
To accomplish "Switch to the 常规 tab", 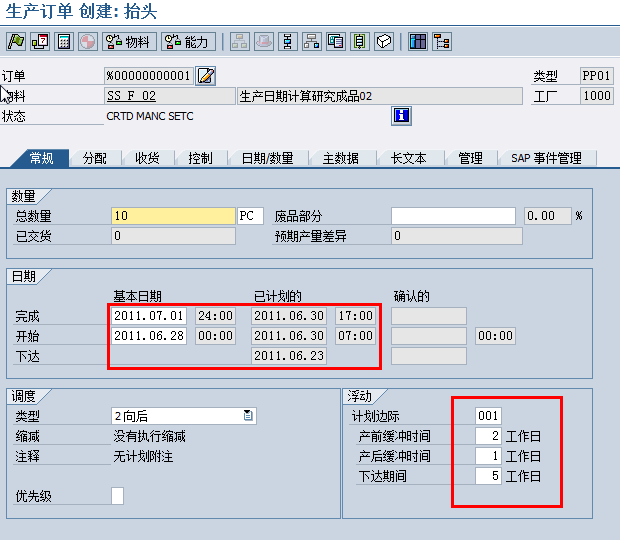I will coord(42,158).
